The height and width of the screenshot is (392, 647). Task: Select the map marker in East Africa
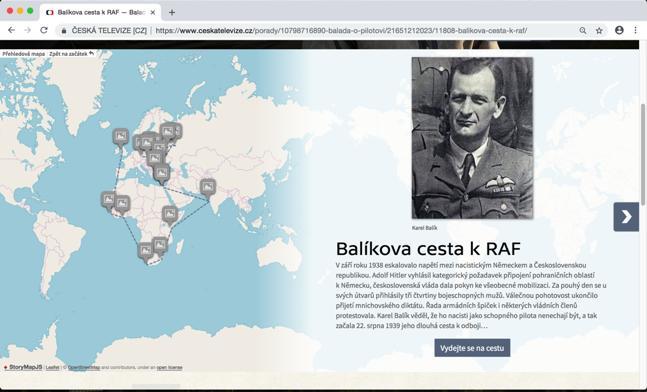(170, 215)
